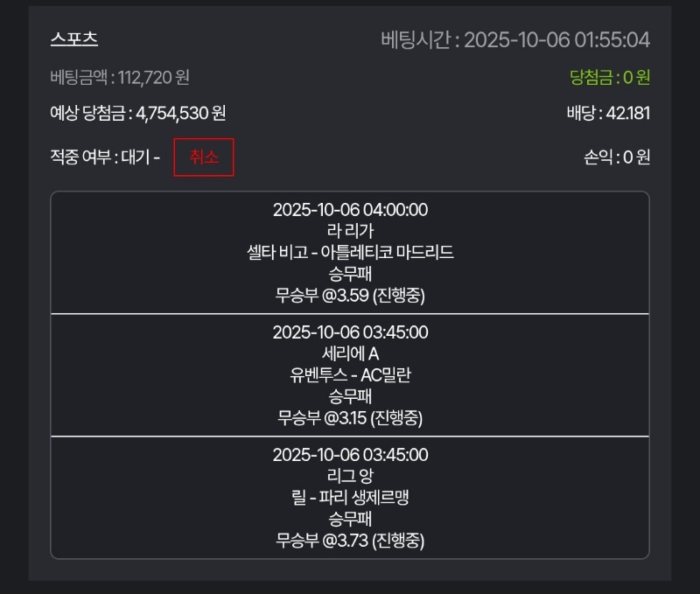Open the underlined 스포츠 heading link

pos(74,39)
